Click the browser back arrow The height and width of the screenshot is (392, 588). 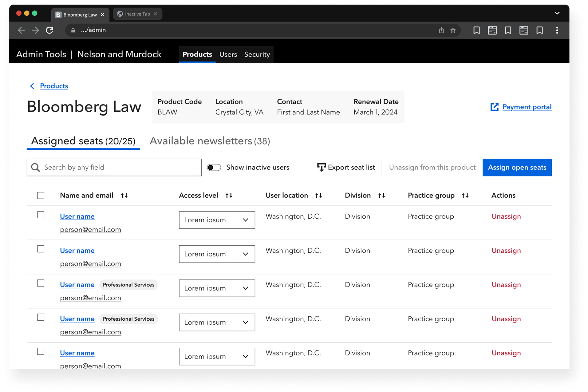tap(21, 30)
